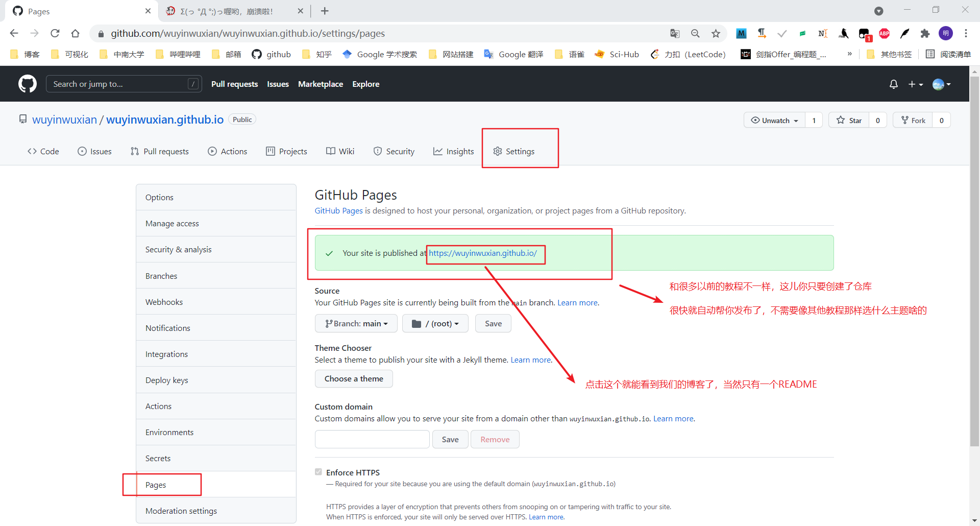Open Chrome three-dot menu
This screenshot has width=980, height=526.
coord(966,33)
